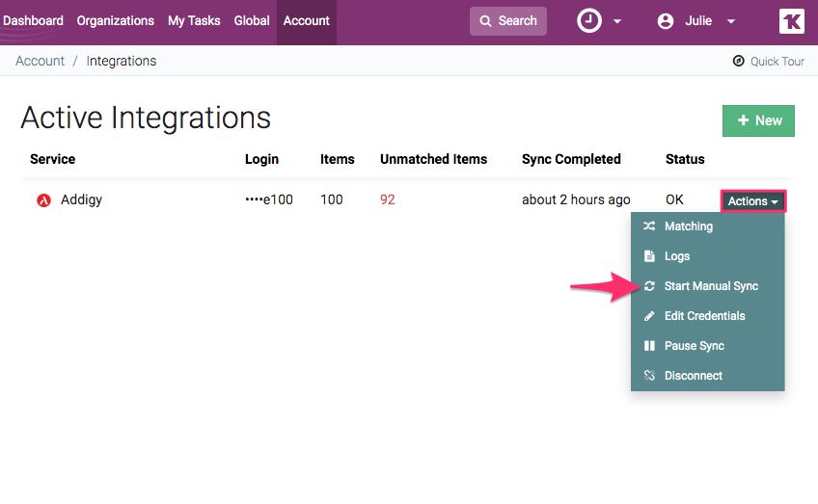Screen dimensions: 818x504
Task: Click the plus icon on New button
Action: 743,120
